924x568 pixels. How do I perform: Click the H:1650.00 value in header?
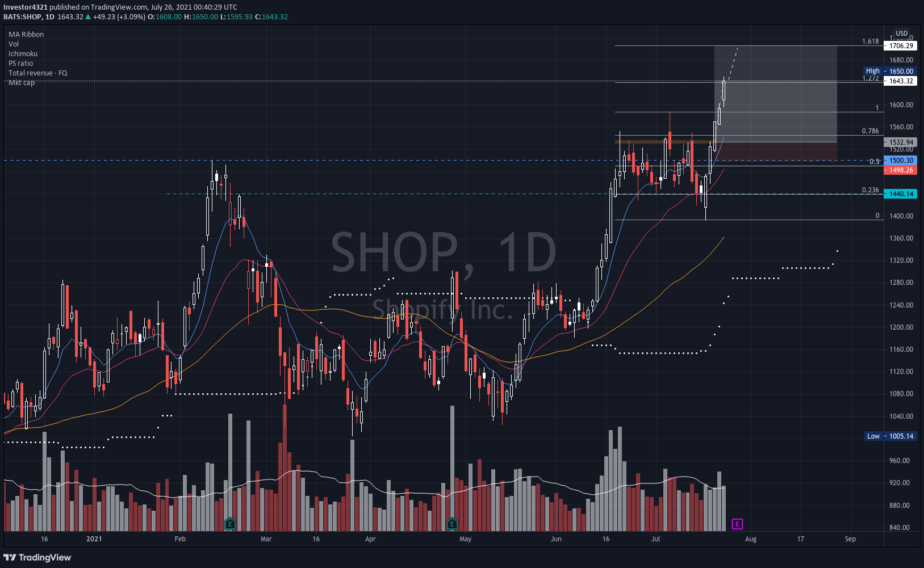pyautogui.click(x=201, y=17)
